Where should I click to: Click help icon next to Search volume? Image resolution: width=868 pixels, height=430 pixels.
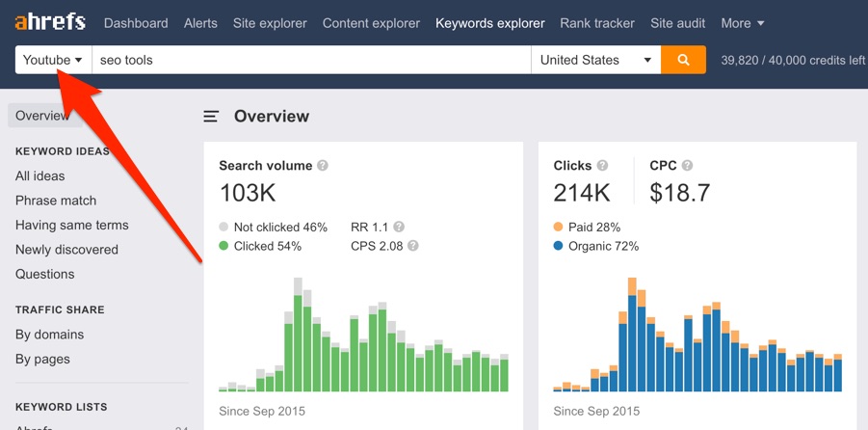point(323,166)
